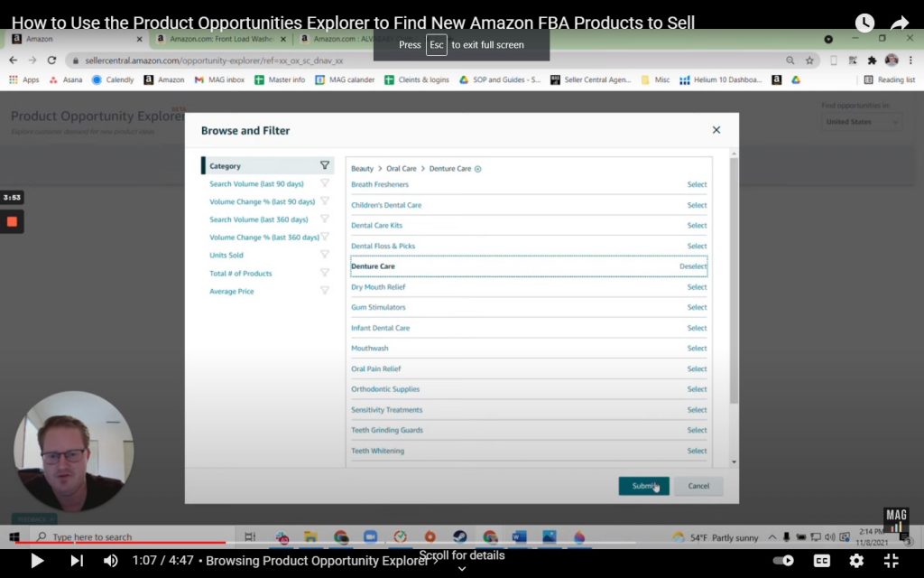Viewport: 924px width, 578px height.
Task: Click funnel icon beside Units Sold
Action: pos(325,254)
